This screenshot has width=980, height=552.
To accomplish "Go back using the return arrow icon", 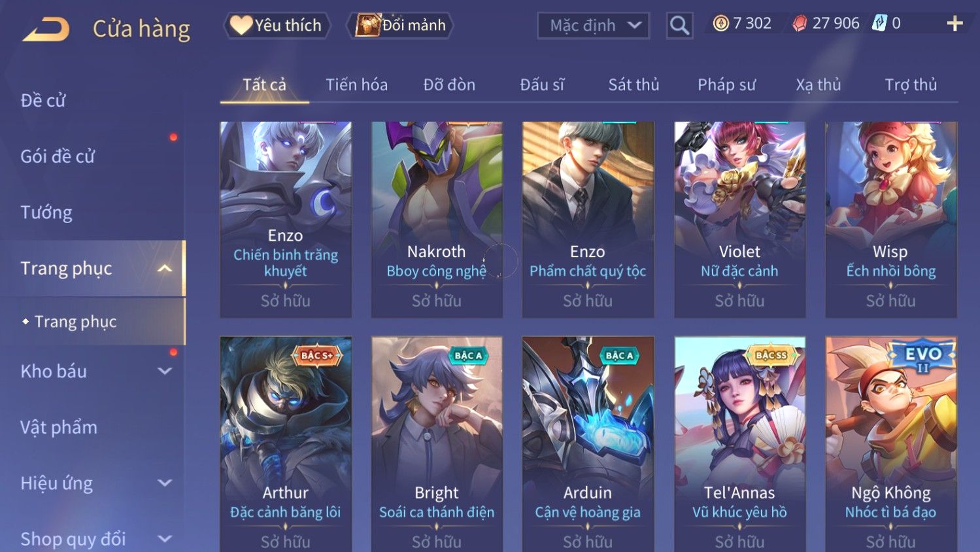I will (x=46, y=29).
